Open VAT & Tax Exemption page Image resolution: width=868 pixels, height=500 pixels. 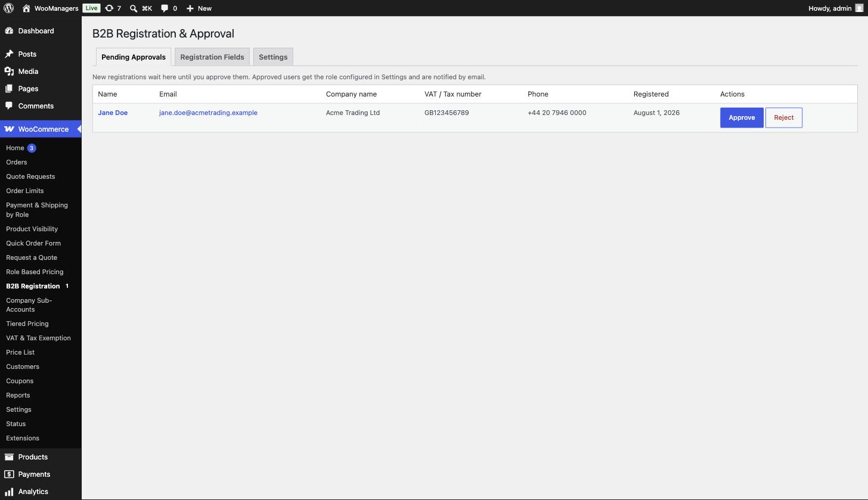38,338
